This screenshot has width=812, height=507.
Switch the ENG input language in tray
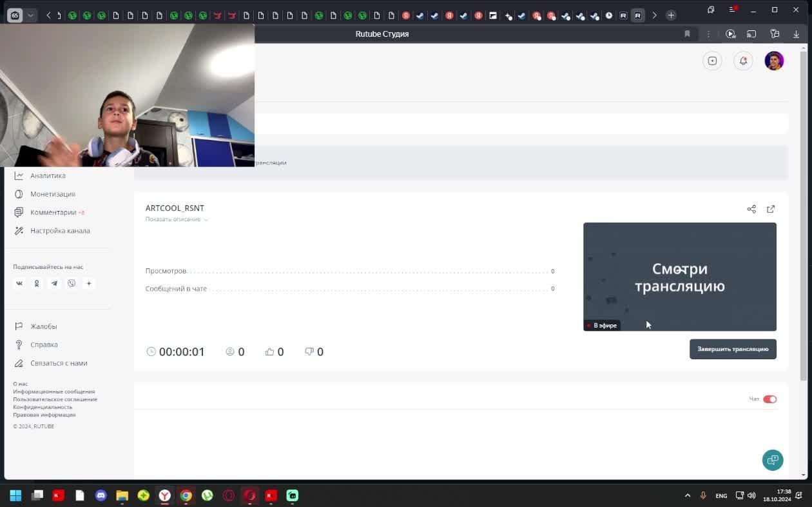tap(721, 495)
